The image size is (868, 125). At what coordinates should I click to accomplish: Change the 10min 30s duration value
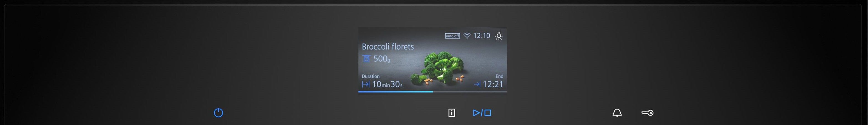(x=387, y=84)
